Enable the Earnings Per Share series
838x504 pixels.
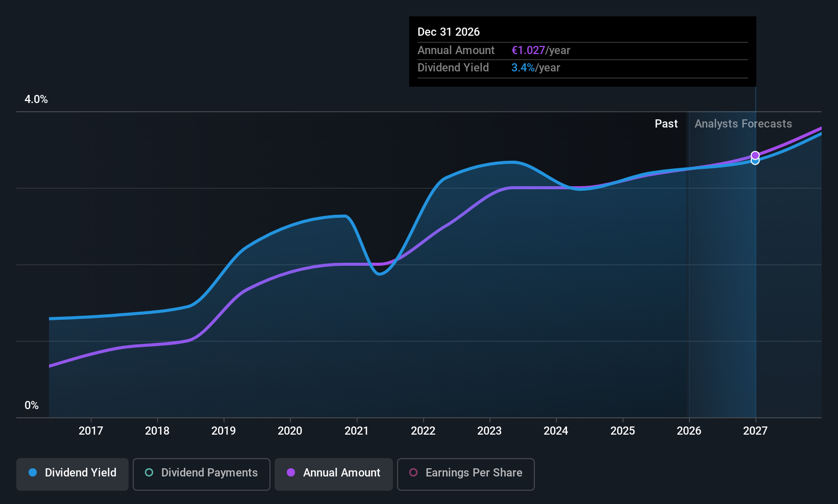[465, 474]
